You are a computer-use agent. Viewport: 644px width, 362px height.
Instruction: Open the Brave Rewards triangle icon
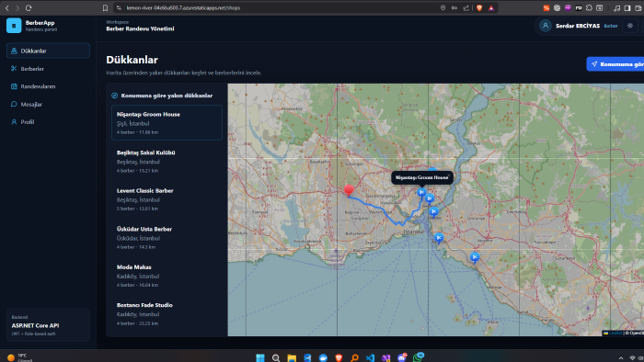[x=491, y=7]
